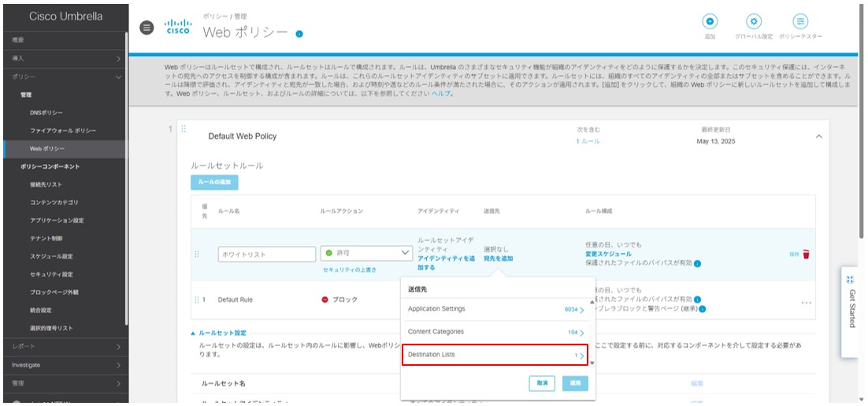Click the drag handle of Default Web Policy

184,129
